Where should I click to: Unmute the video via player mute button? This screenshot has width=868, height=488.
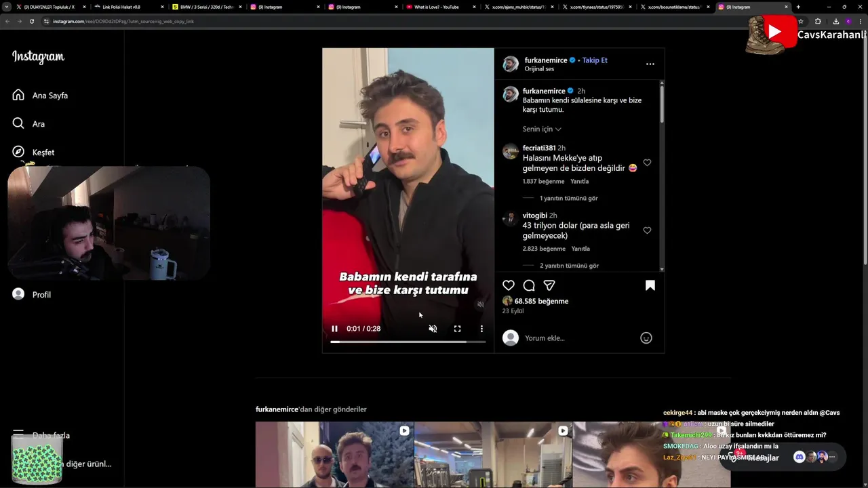[x=433, y=329]
